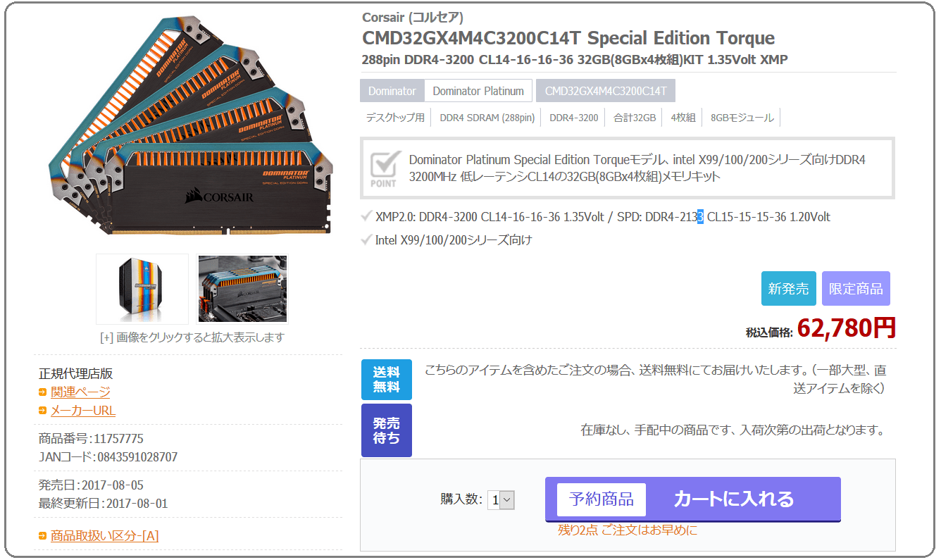Add item with カートに入れる button

point(733,499)
